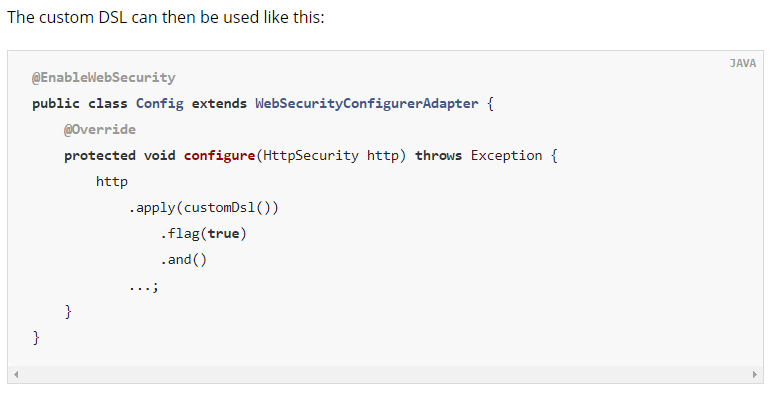Click the WebSecurityConfigurerAdapter class name

(367, 104)
